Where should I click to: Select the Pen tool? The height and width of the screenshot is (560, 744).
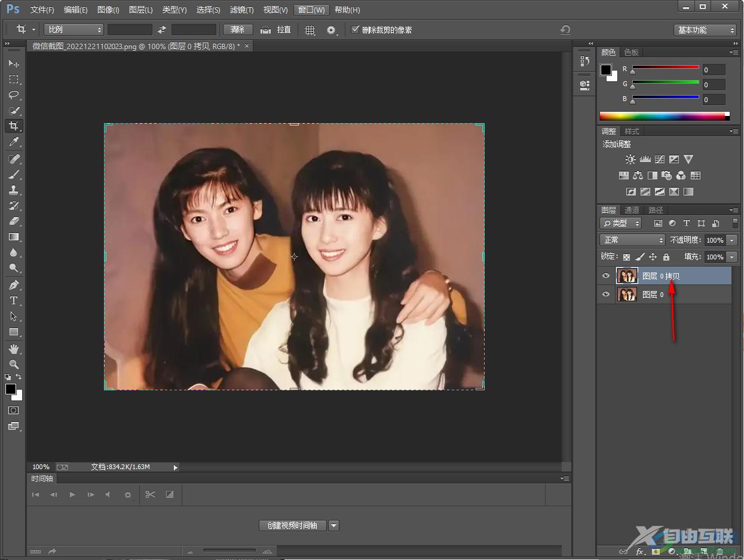(13, 284)
